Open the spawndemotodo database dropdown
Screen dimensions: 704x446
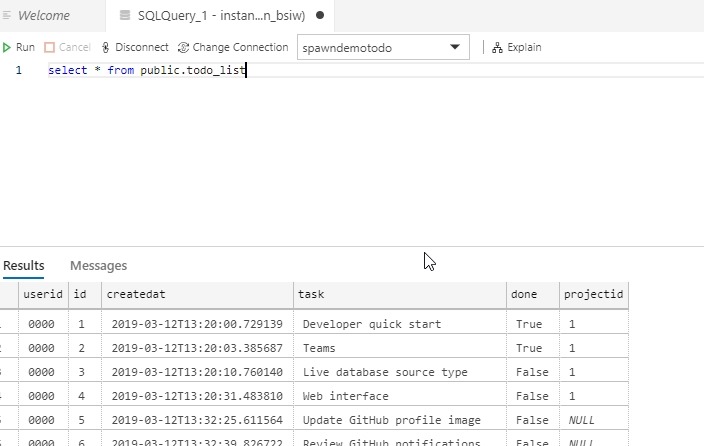tap(456, 47)
